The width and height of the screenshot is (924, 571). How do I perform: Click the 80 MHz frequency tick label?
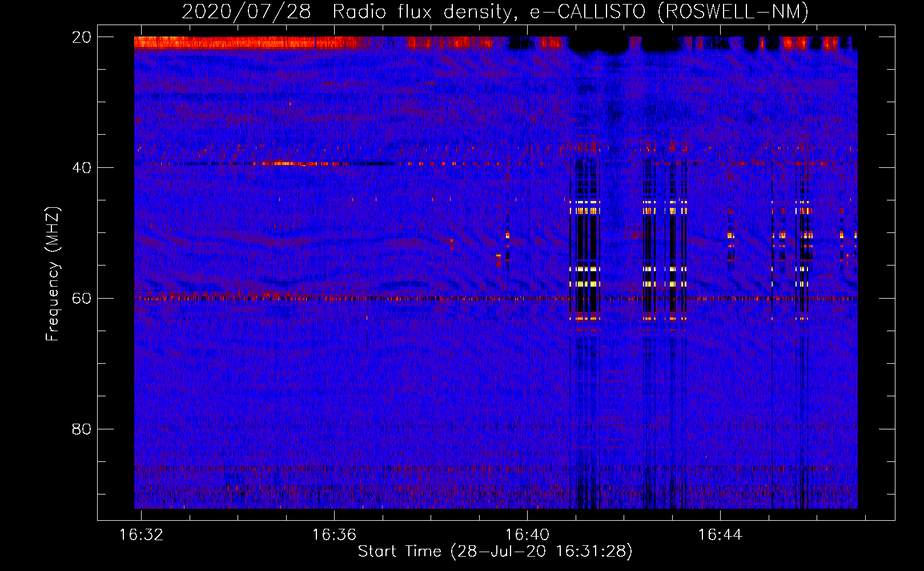pyautogui.click(x=81, y=429)
